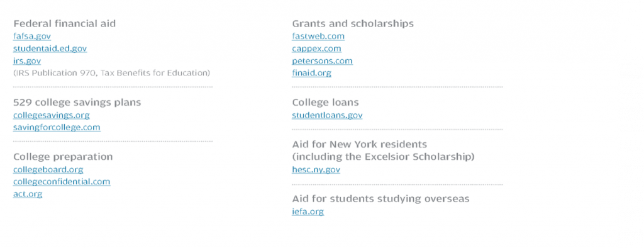Visit cappex.com link

tap(317, 48)
